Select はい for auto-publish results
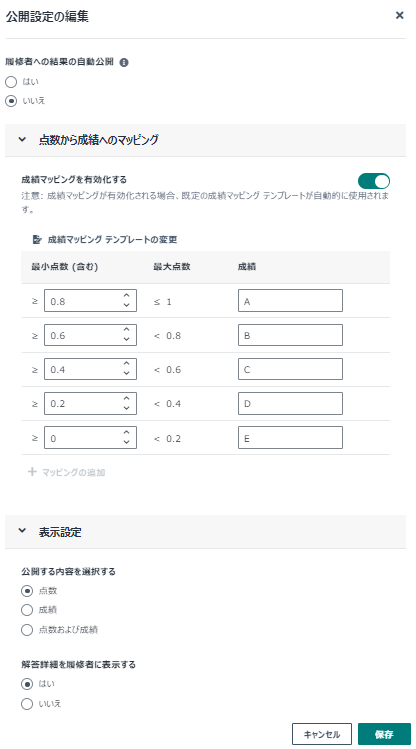The height and width of the screenshot is (749, 416). click(x=11, y=82)
